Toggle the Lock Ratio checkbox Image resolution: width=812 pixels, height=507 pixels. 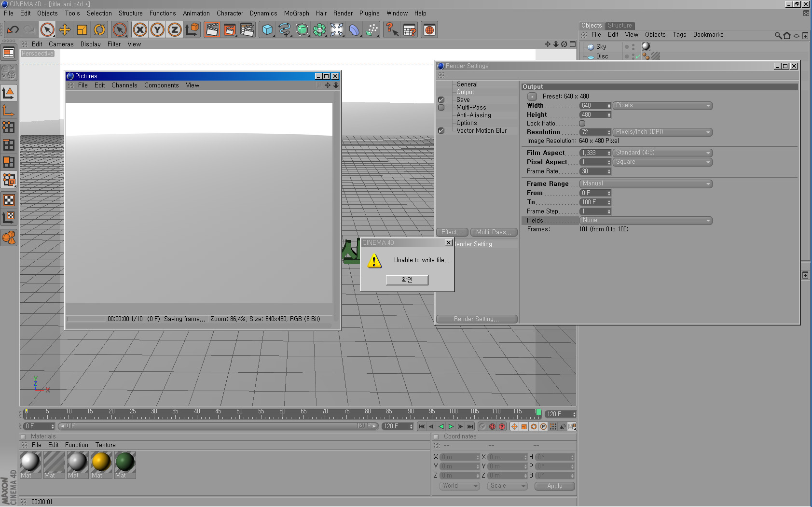click(x=582, y=124)
